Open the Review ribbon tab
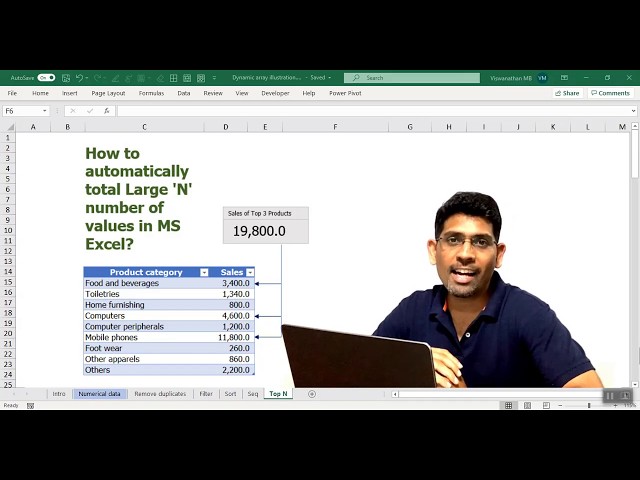The height and width of the screenshot is (480, 640). coord(213,93)
